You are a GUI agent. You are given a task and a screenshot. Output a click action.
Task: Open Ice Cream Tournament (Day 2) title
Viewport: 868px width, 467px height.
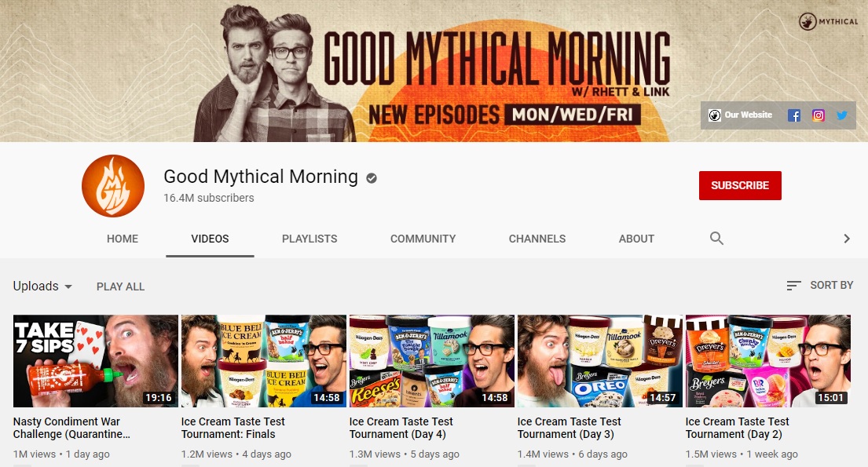click(x=738, y=428)
